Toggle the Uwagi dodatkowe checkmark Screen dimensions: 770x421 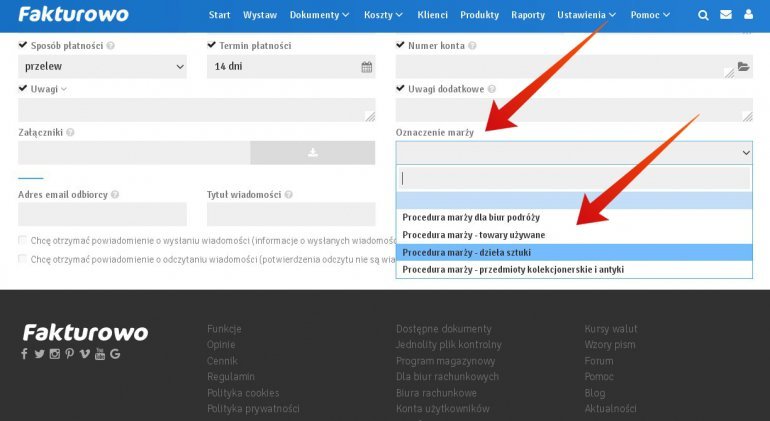coord(401,89)
